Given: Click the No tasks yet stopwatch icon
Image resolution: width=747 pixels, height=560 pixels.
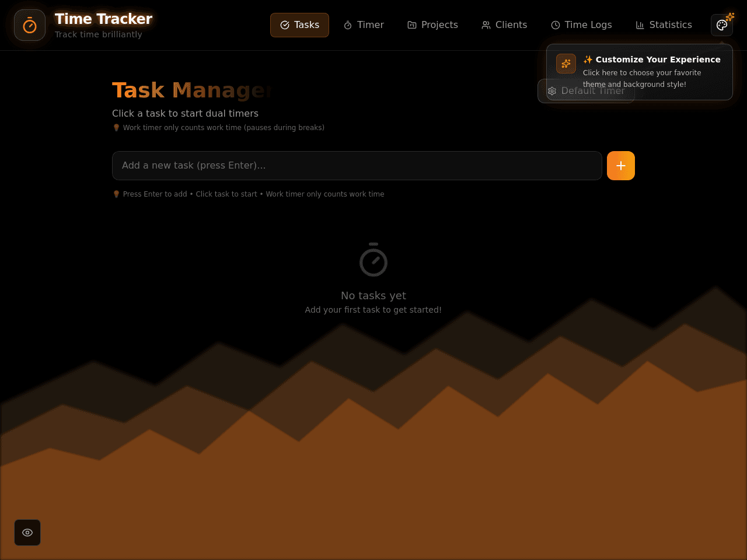Looking at the screenshot, I should coord(373,260).
